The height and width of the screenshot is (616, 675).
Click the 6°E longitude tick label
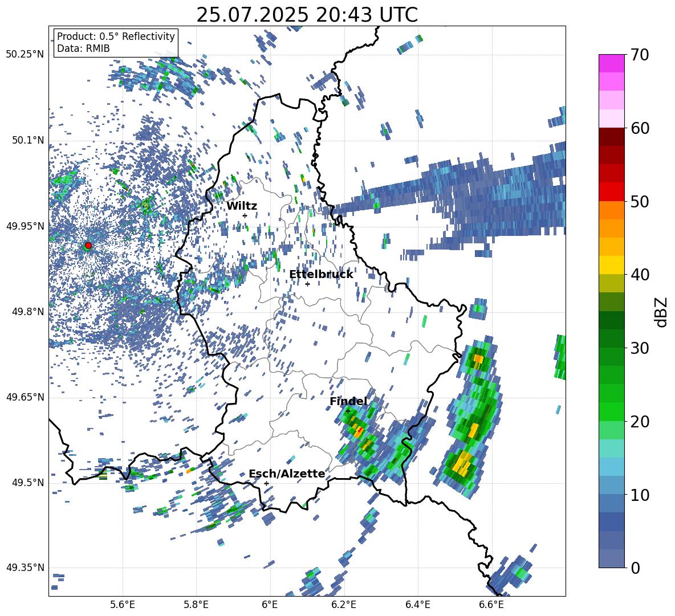coord(270,605)
